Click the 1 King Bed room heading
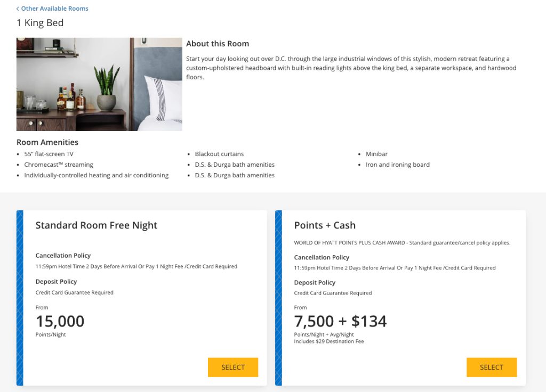This screenshot has height=392, width=546. (40, 23)
